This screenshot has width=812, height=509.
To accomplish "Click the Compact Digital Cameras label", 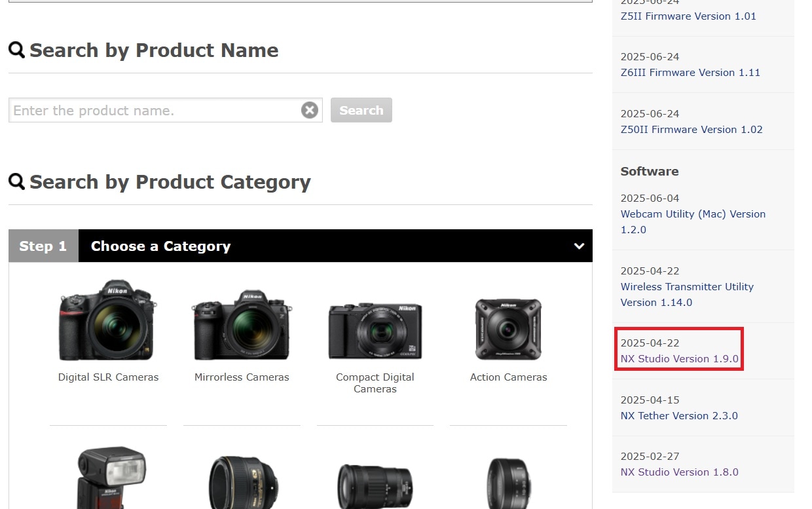I will pos(375,383).
